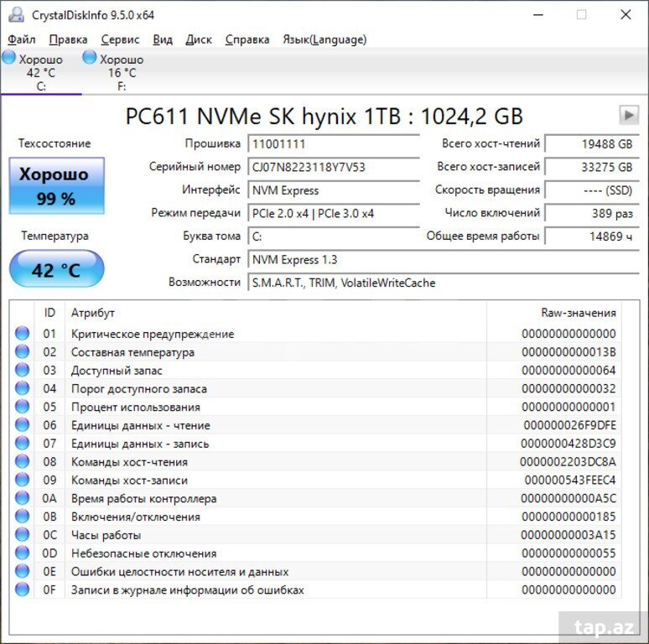Click status icon of attribute 0E
Screen dimensions: 649x644
(23, 571)
